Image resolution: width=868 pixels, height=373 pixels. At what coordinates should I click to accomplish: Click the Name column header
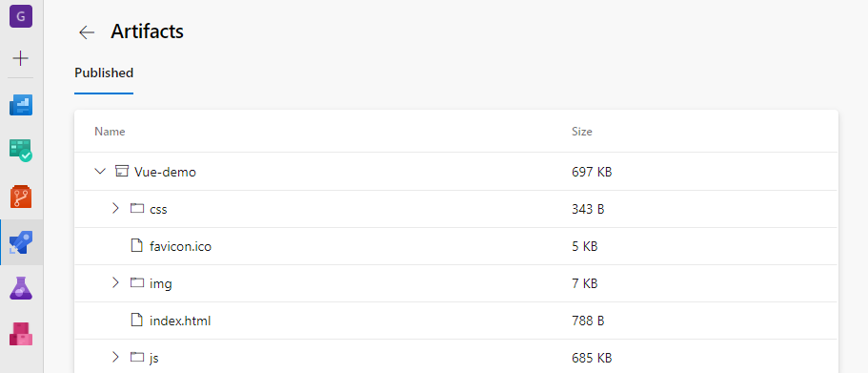(x=110, y=132)
